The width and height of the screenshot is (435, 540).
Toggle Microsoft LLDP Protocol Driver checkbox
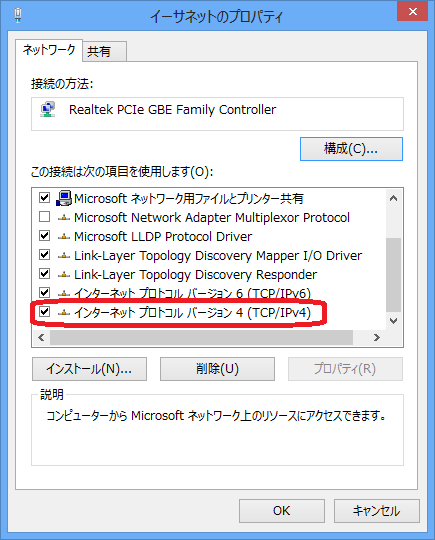coord(44,236)
